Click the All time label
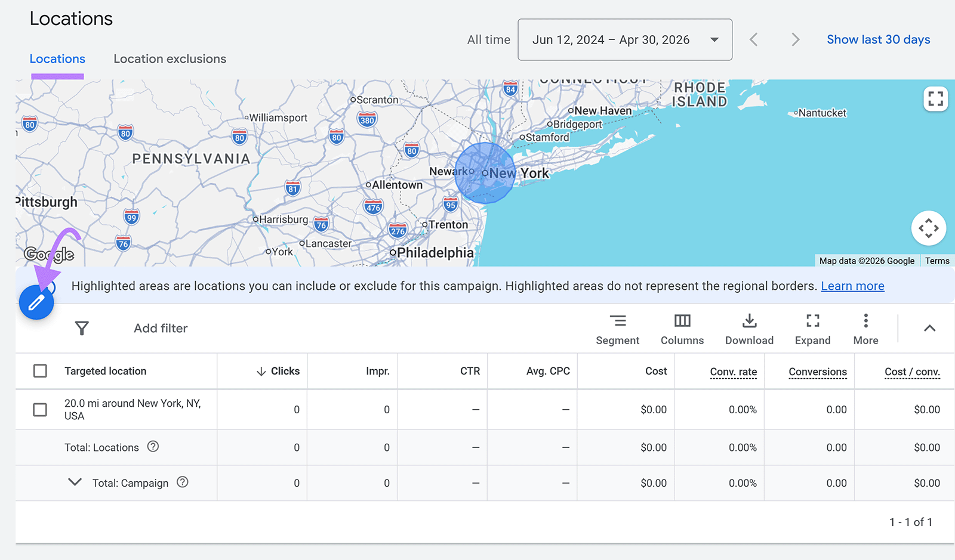955x560 pixels. [489, 39]
